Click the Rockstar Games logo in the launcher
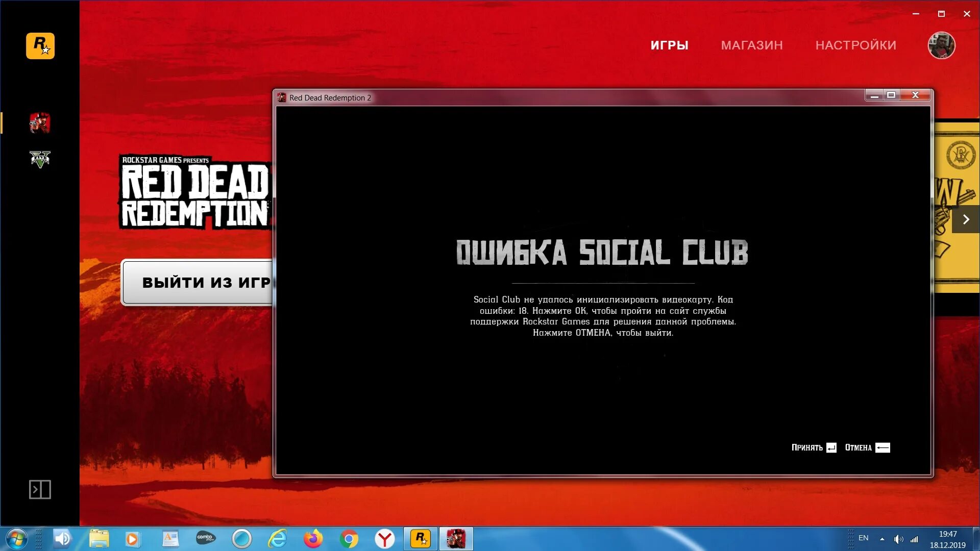The height and width of the screenshot is (551, 980). tap(40, 46)
